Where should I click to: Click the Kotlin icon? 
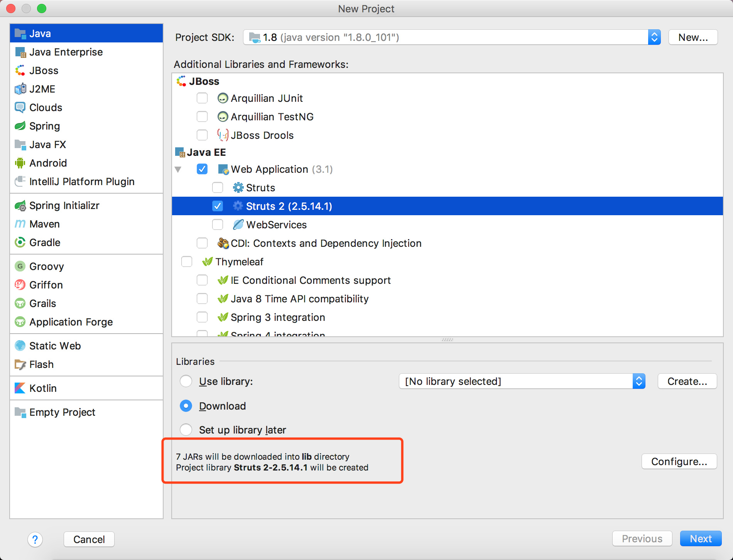20,388
